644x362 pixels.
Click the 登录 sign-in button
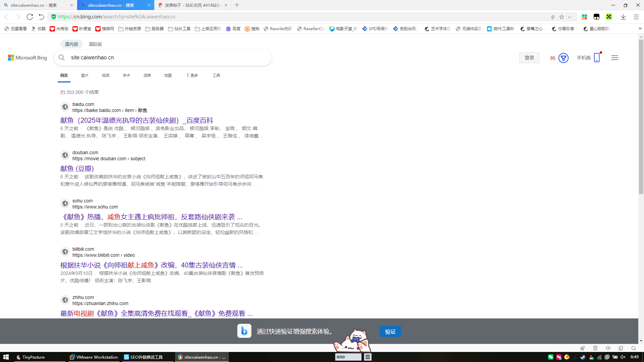click(x=529, y=58)
